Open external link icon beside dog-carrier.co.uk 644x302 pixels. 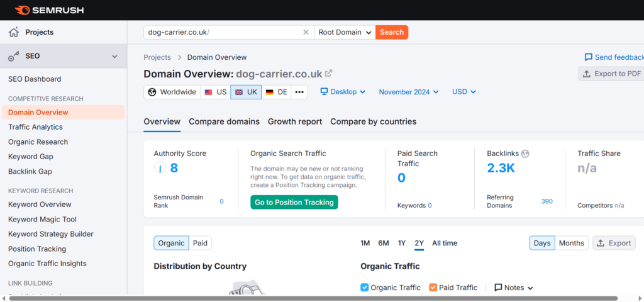328,74
